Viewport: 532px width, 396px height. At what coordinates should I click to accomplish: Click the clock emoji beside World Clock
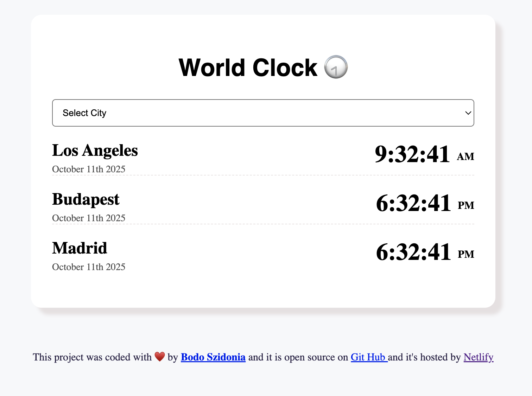point(336,67)
